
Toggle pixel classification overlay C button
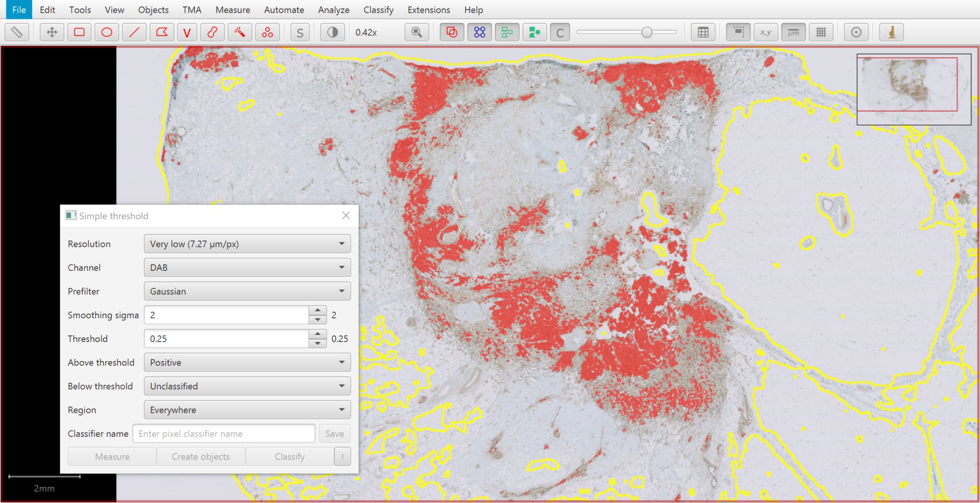(560, 32)
